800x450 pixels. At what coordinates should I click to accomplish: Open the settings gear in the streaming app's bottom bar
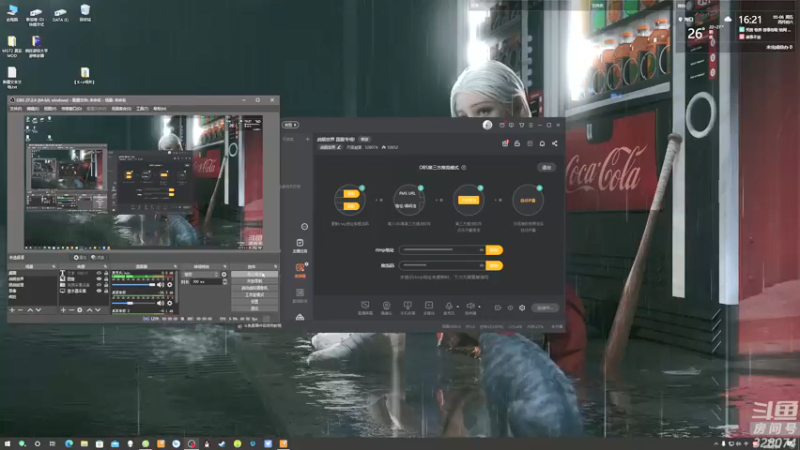click(x=522, y=307)
